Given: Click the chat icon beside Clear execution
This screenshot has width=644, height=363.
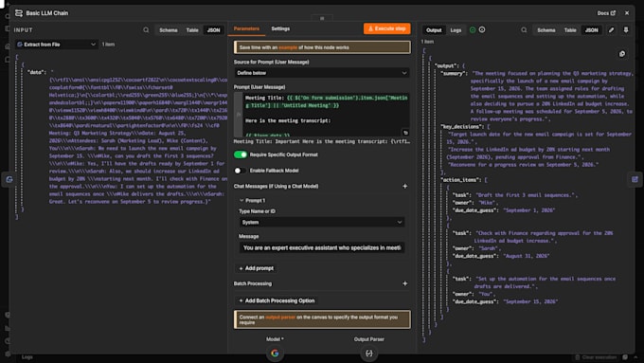Looking at the screenshot, I should (625, 357).
